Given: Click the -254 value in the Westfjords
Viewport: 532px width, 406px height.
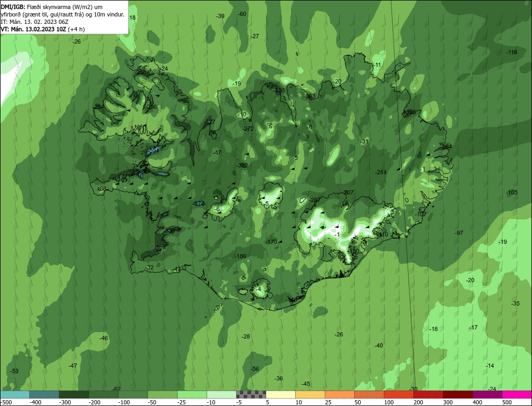Looking at the screenshot, I should 99,107.
